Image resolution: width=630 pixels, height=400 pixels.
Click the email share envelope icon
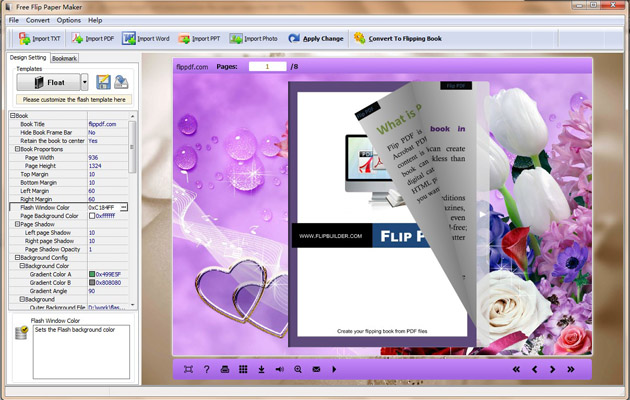click(x=316, y=369)
